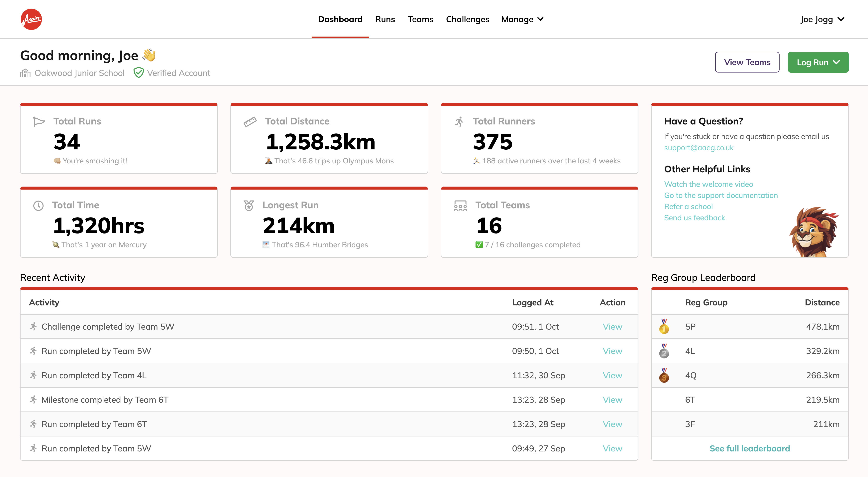
Task: Click the lion mascot image
Action: [x=814, y=232]
